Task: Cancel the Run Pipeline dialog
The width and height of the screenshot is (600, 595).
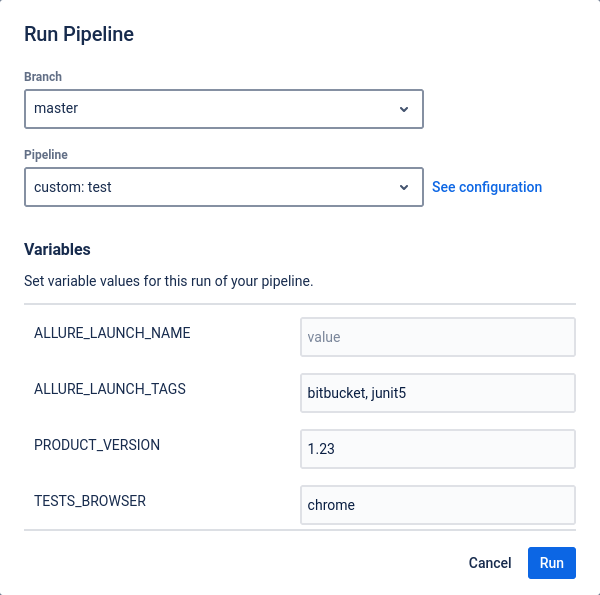Action: [490, 563]
